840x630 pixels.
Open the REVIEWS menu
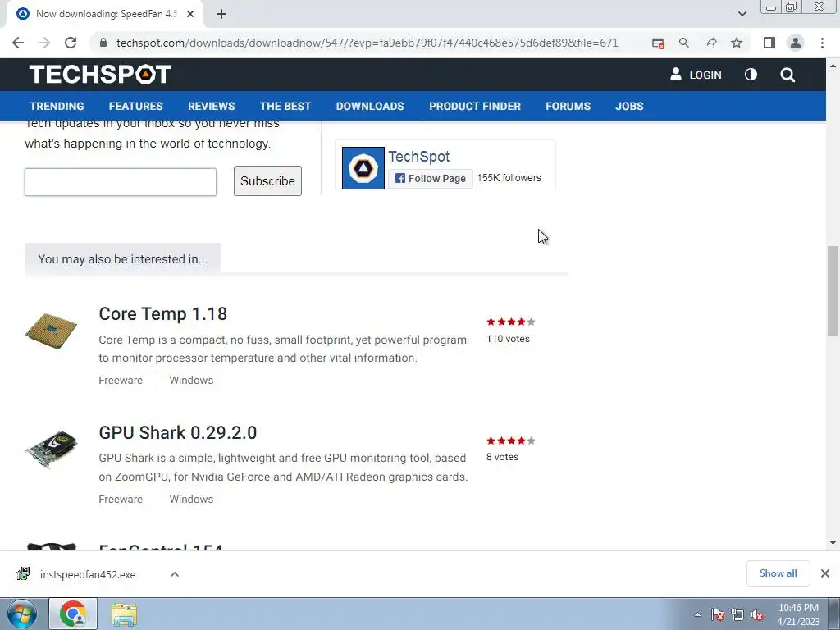pyautogui.click(x=211, y=106)
